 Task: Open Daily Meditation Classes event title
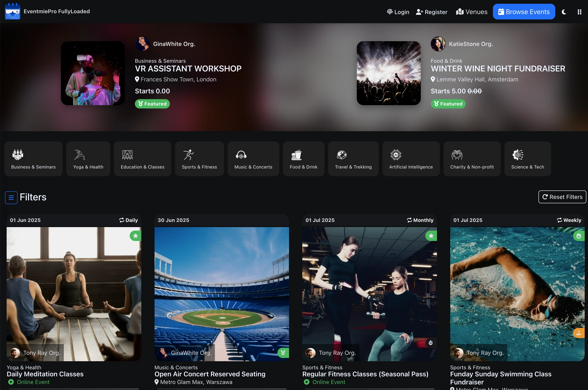tap(45, 374)
